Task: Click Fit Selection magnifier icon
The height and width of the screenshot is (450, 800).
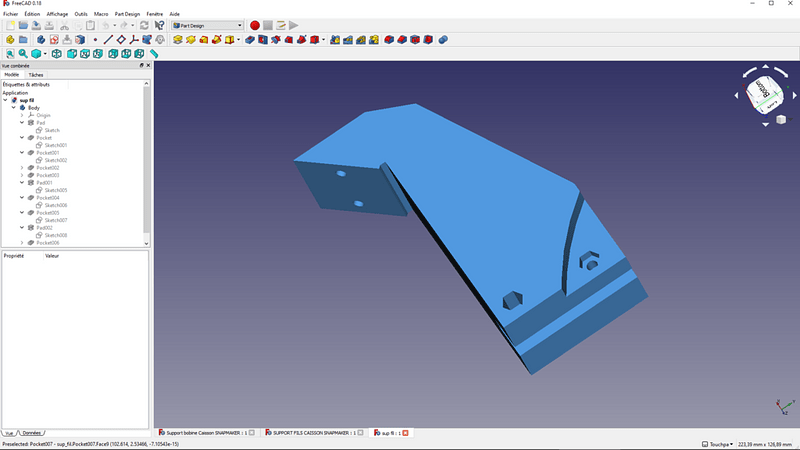Action: click(23, 54)
